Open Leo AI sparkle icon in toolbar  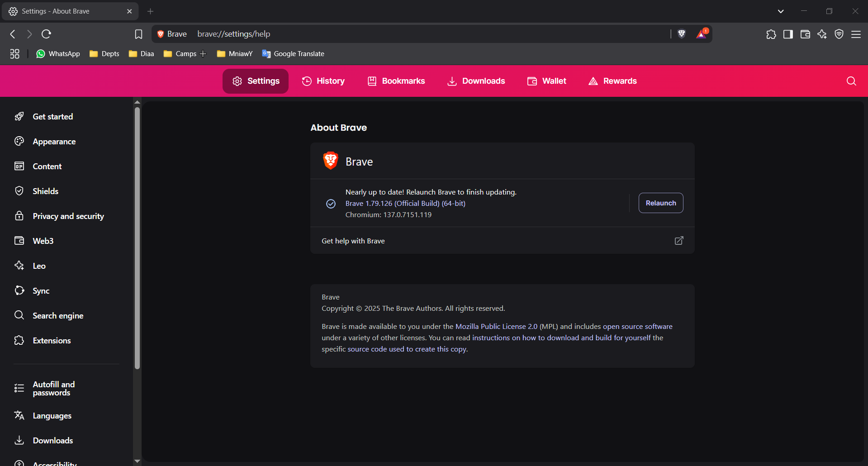[x=822, y=34]
